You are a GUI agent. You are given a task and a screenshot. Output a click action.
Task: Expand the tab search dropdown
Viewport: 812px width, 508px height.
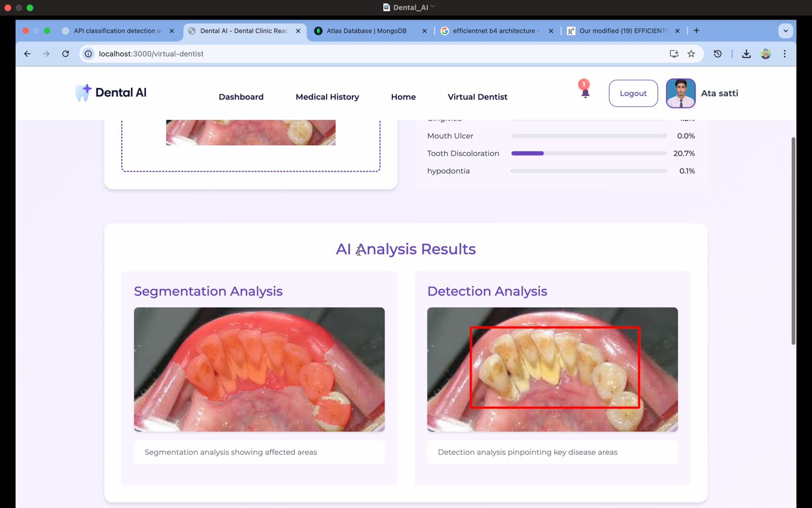[x=786, y=30]
